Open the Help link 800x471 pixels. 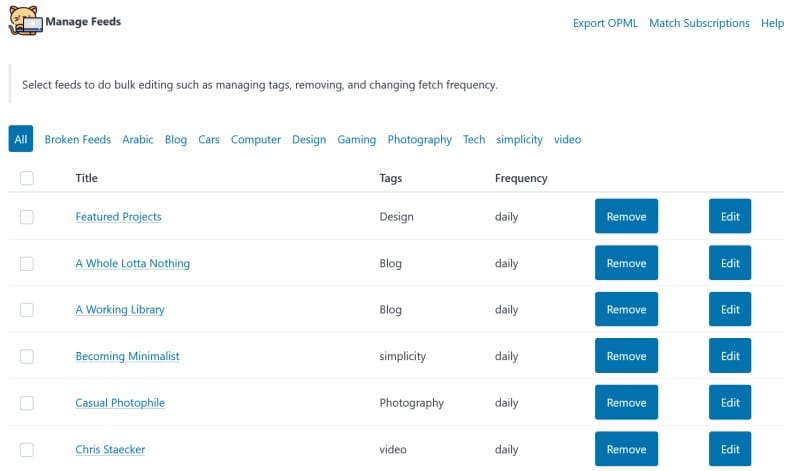(x=772, y=23)
